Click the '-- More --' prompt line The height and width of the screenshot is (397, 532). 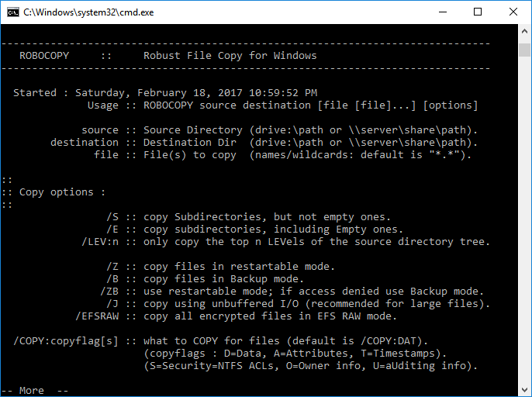click(x=35, y=390)
